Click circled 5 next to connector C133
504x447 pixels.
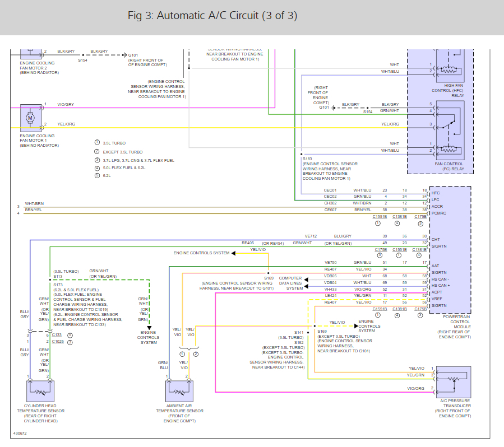[x=70, y=335]
